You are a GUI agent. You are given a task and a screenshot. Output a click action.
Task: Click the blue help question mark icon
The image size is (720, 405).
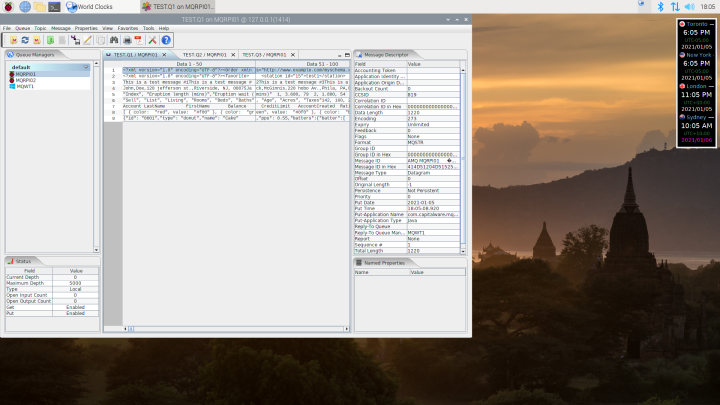tap(166, 40)
